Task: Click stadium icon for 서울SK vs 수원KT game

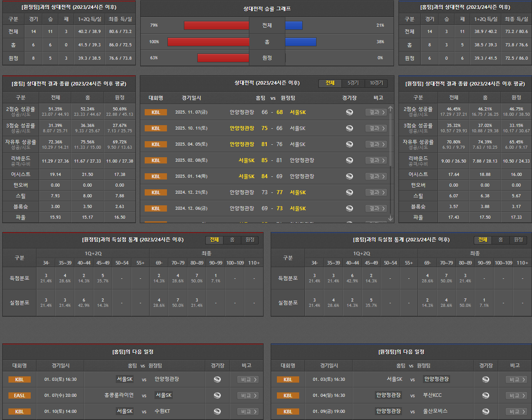Action: pyautogui.click(x=217, y=412)
